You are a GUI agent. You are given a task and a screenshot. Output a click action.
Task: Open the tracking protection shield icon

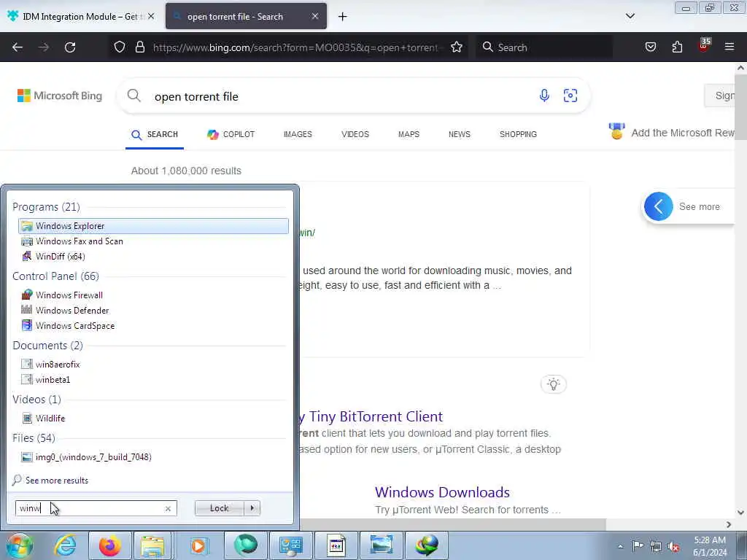(x=120, y=47)
